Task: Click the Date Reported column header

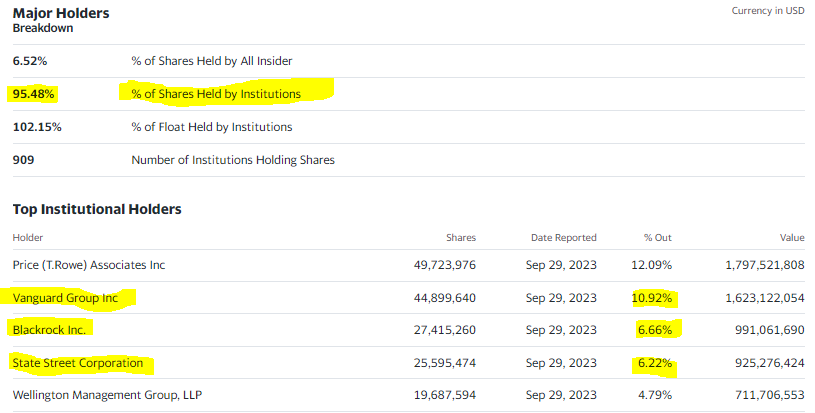Action: [563, 237]
